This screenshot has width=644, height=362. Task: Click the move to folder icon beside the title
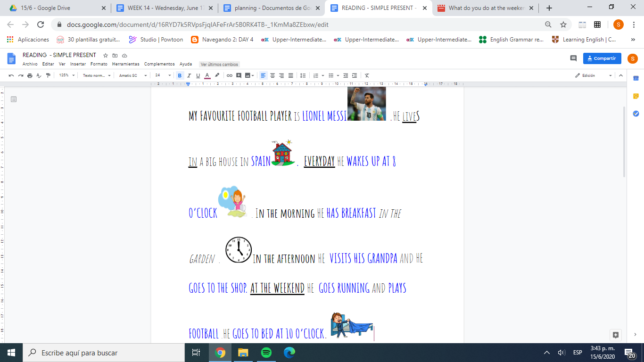pos(115,55)
